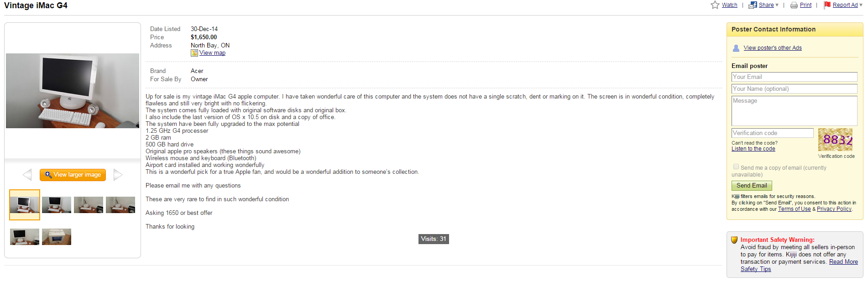Click the printer icon
This screenshot has width=868, height=287.
794,5
